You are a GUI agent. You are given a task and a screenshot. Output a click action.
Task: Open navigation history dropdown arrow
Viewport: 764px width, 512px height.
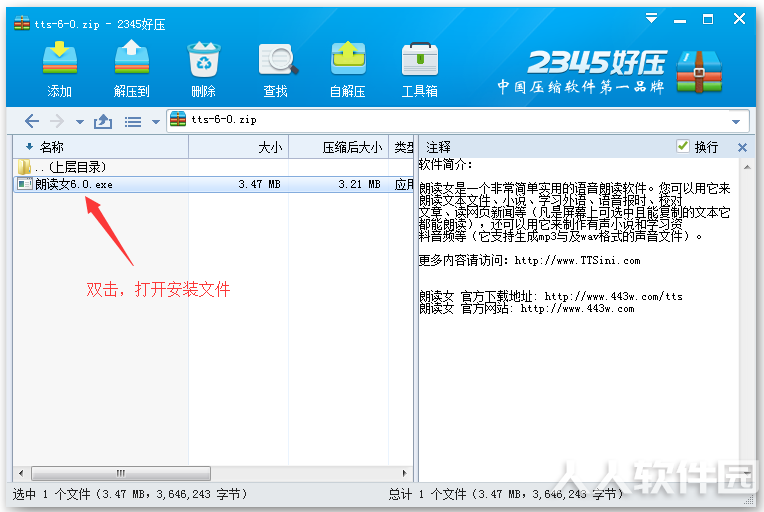(x=79, y=121)
